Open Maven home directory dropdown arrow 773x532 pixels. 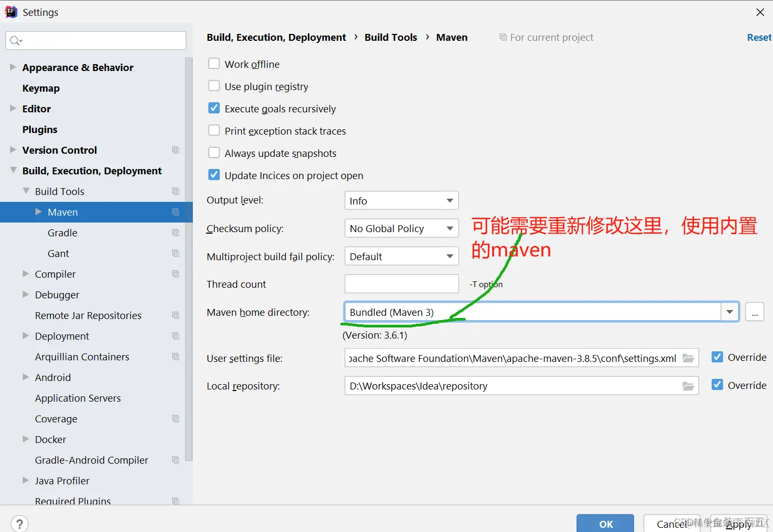click(730, 312)
